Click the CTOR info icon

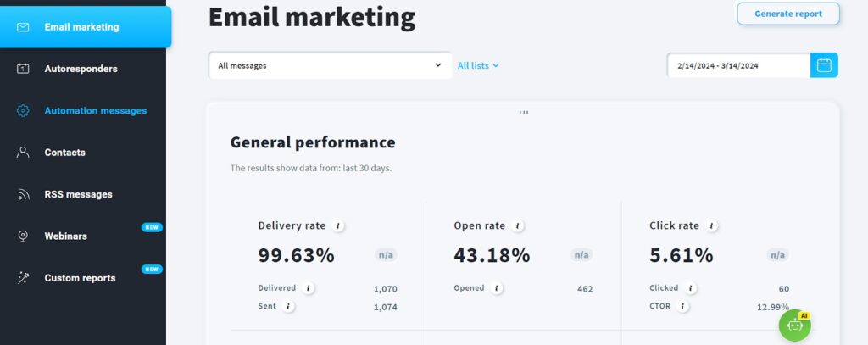[683, 306]
